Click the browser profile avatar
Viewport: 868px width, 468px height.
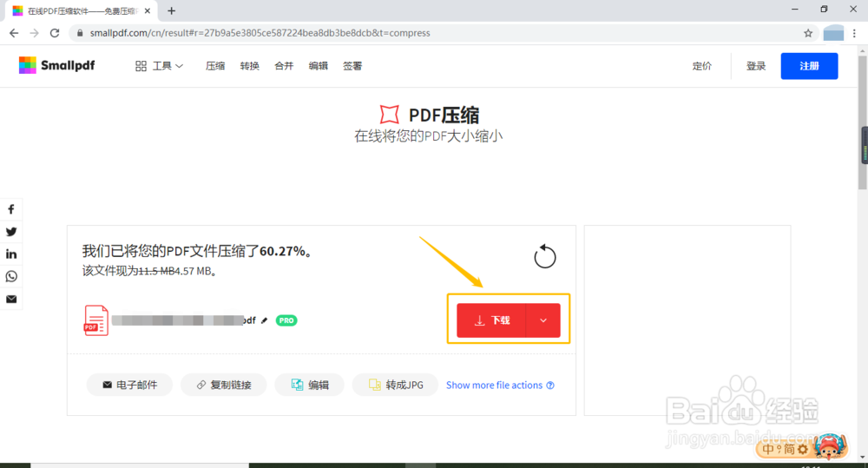coord(833,33)
